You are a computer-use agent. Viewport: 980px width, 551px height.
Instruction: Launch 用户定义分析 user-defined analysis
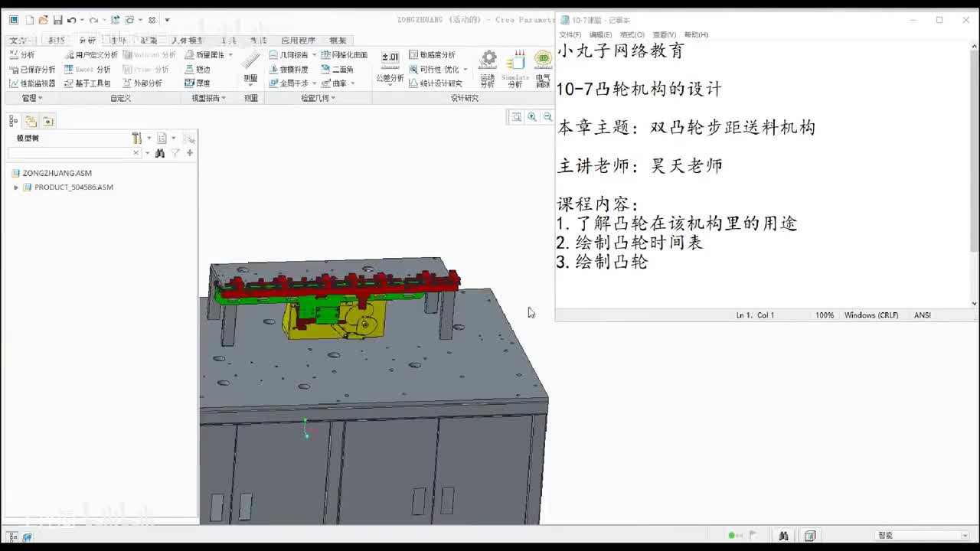91,55
